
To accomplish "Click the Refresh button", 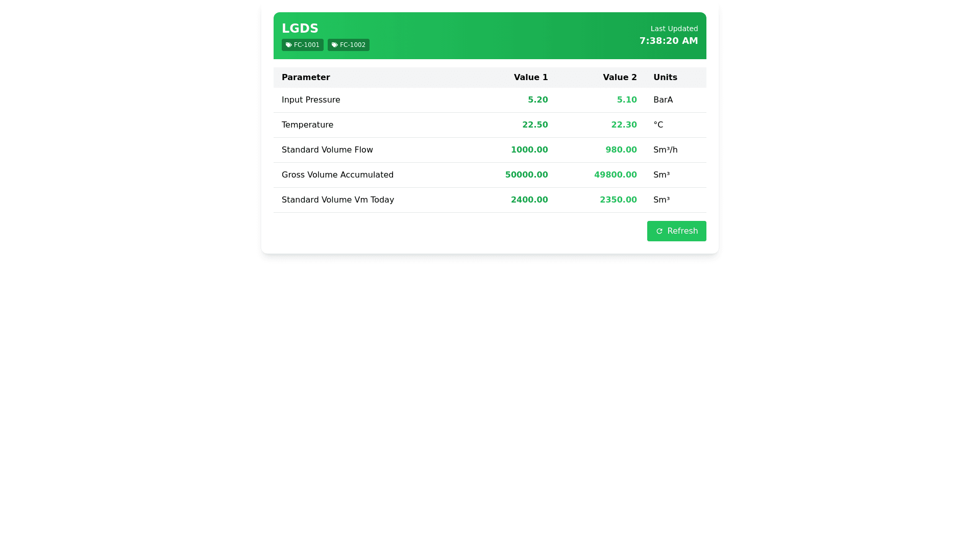I will [x=676, y=231].
